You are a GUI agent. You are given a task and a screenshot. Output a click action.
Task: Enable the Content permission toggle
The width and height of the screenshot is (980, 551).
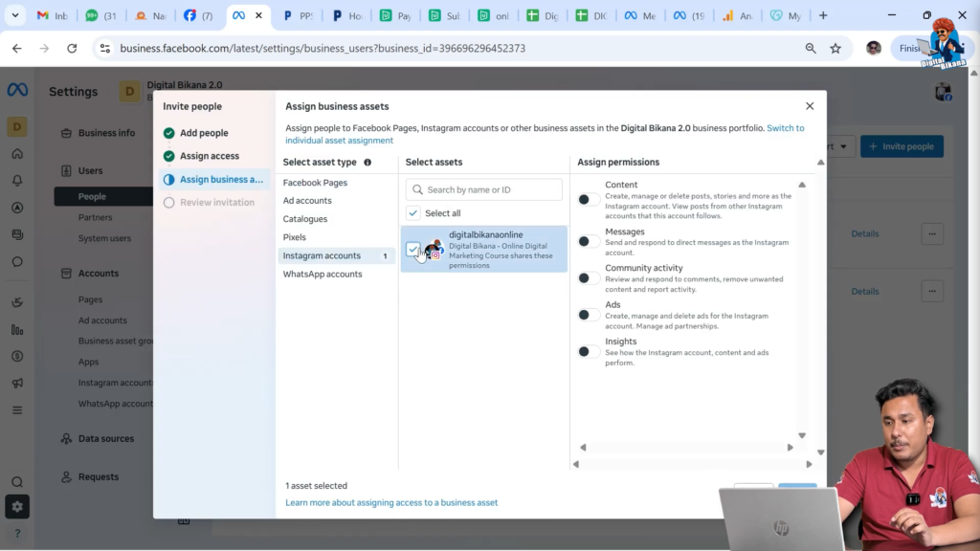point(589,199)
